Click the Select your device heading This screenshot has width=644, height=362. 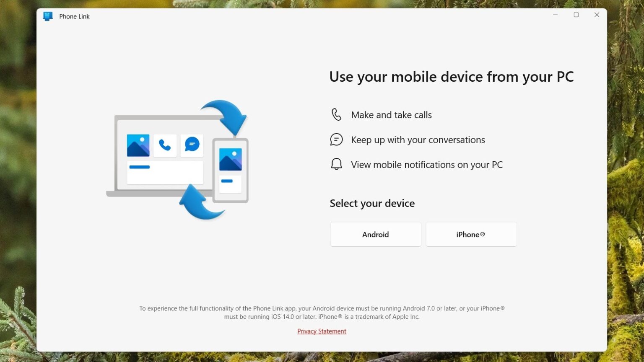click(x=372, y=203)
